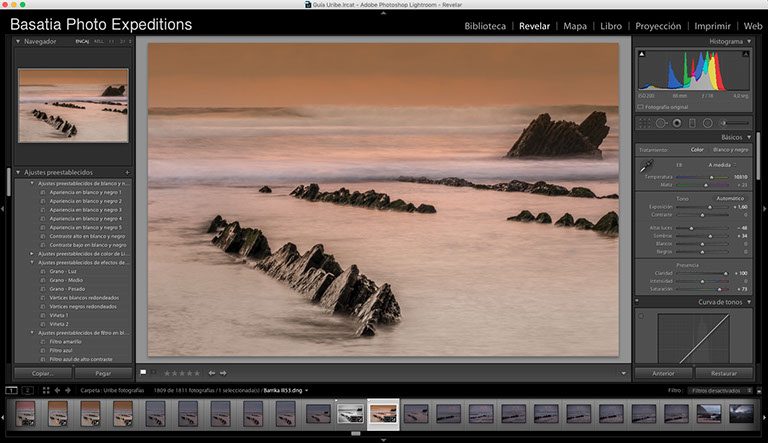Click the Restaurar button
The image size is (768, 443).
[x=723, y=373]
